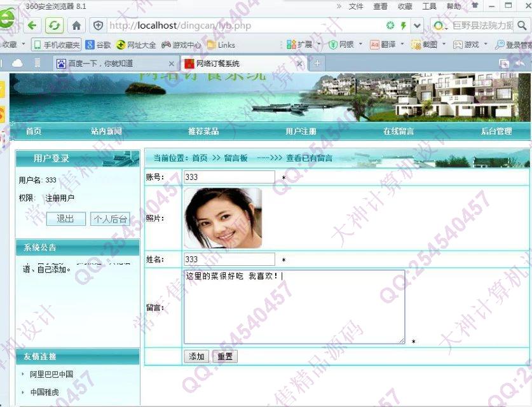Image resolution: width=532 pixels, height=407 pixels.
Task: Click inside the 留言 message textarea
Action: 294,307
